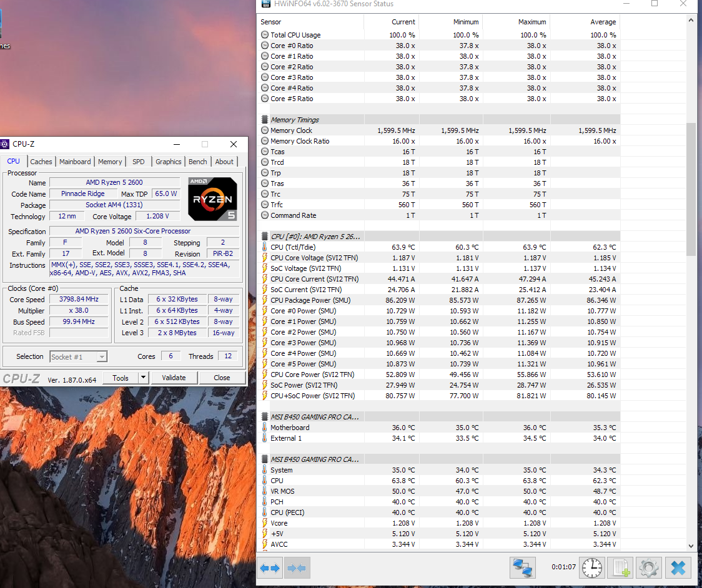Viewport: 702px width, 588px height.
Task: Switch to the Graphics tab in CPU-Z
Action: point(169,162)
